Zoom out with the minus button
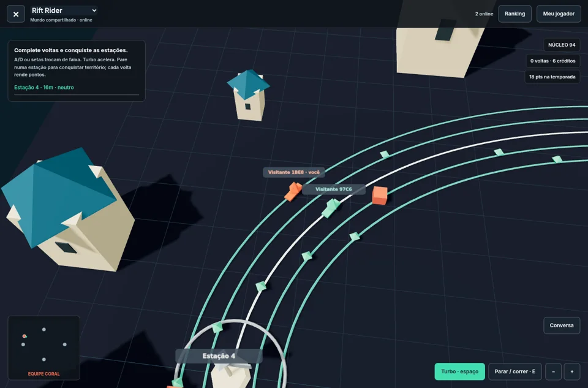The height and width of the screenshot is (388, 588). click(x=553, y=371)
